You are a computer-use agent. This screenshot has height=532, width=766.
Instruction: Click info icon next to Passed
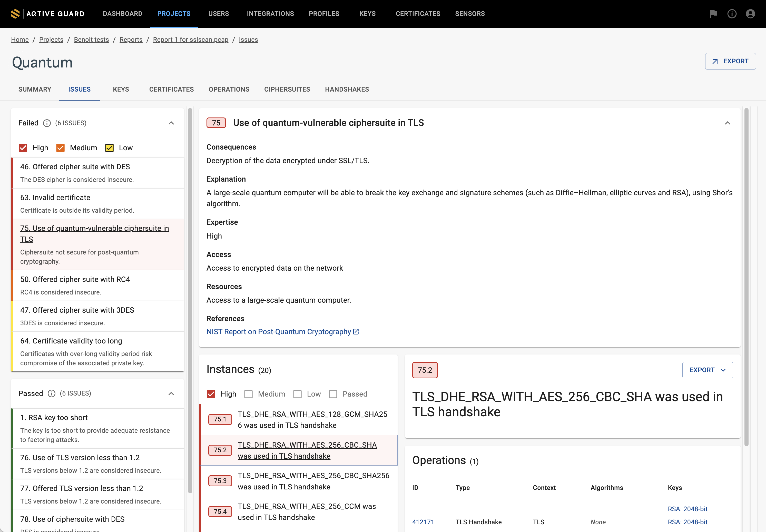pos(51,394)
